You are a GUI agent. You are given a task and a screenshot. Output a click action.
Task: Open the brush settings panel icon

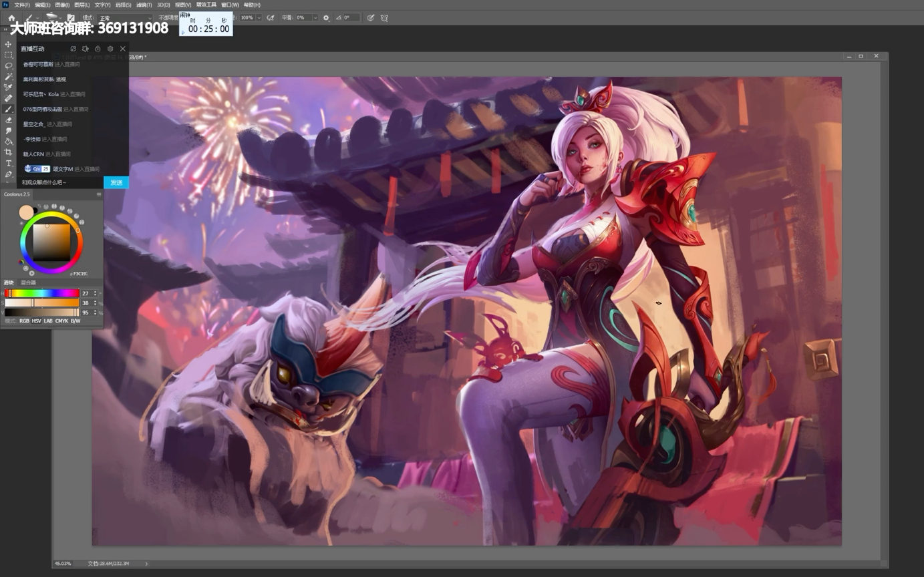click(x=71, y=17)
